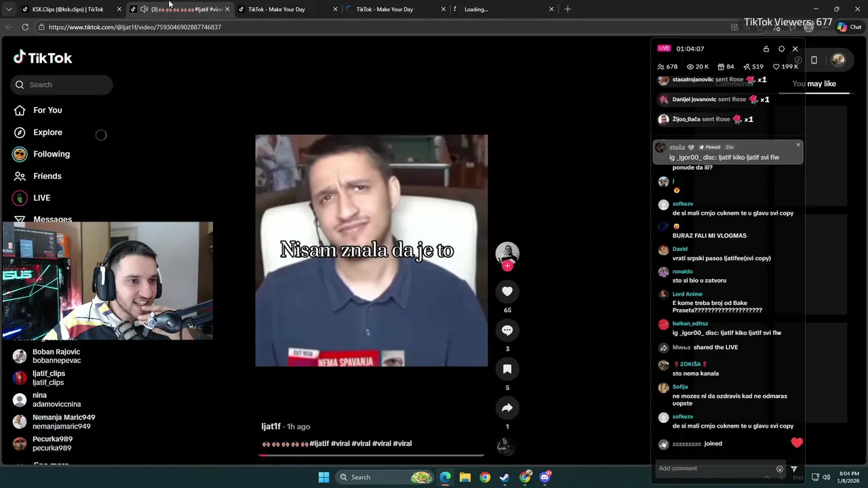Unlock the live chat overlay lock icon
The height and width of the screenshot is (488, 868).
[x=766, y=49]
